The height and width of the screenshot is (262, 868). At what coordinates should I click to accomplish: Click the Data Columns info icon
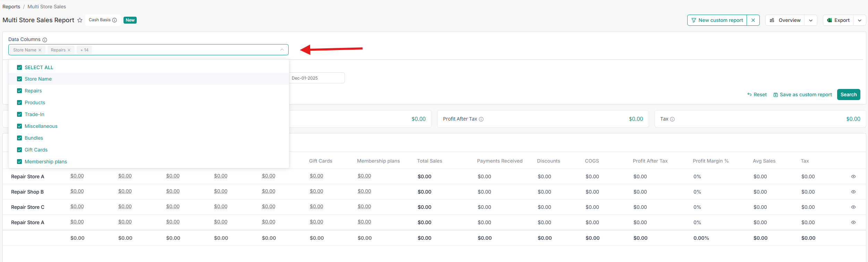click(x=45, y=40)
